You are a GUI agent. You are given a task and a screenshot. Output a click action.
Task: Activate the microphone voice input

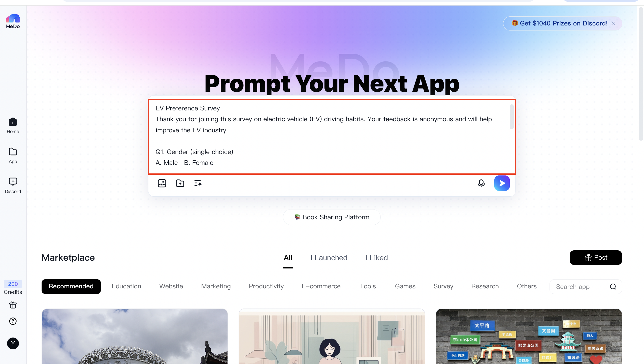[481, 183]
